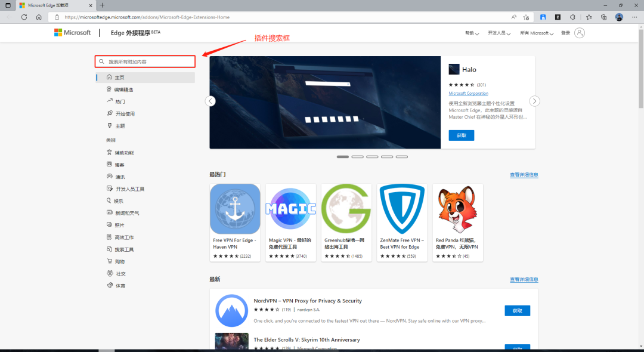Expand the 所有 Microsoft dropdown
The height and width of the screenshot is (352, 644).
tap(537, 33)
